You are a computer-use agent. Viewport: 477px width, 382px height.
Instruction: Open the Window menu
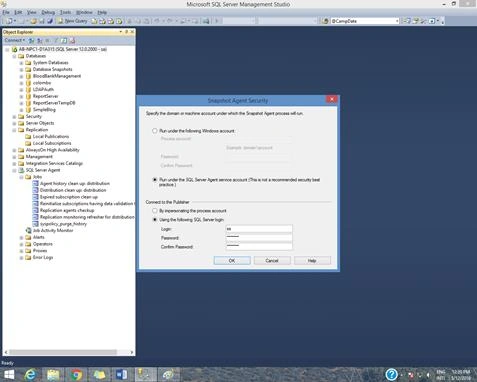click(84, 12)
